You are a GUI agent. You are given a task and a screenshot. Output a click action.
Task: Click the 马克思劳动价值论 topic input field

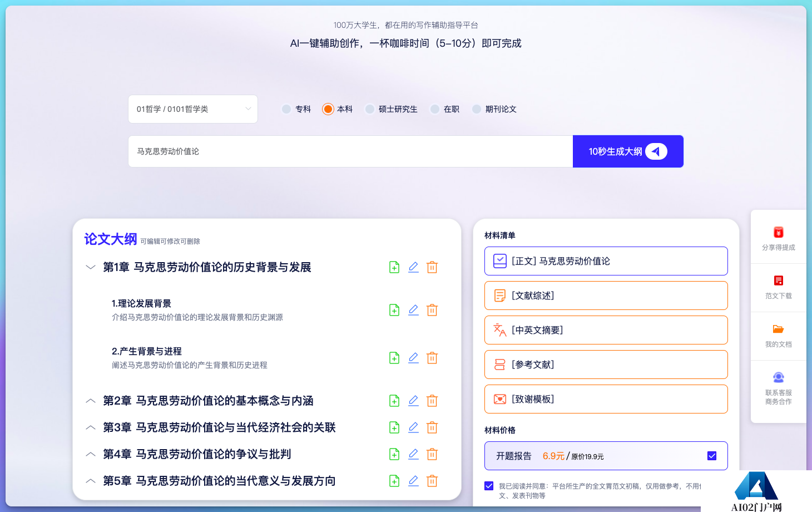click(350, 151)
